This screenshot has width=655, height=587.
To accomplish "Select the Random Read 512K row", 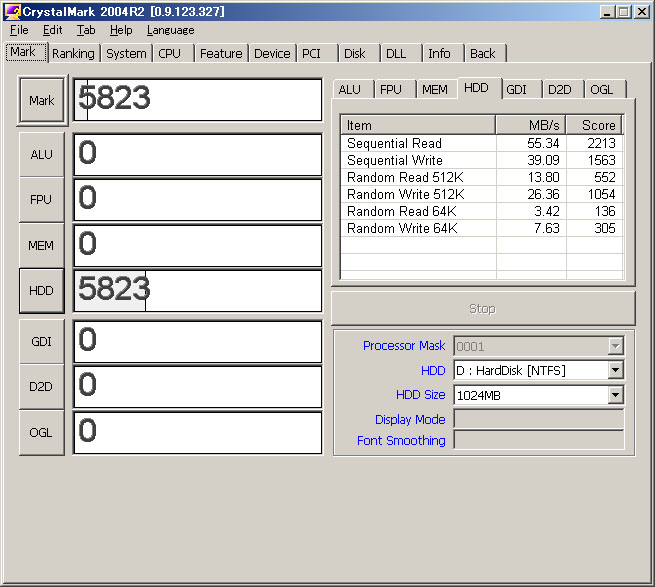I will (482, 178).
